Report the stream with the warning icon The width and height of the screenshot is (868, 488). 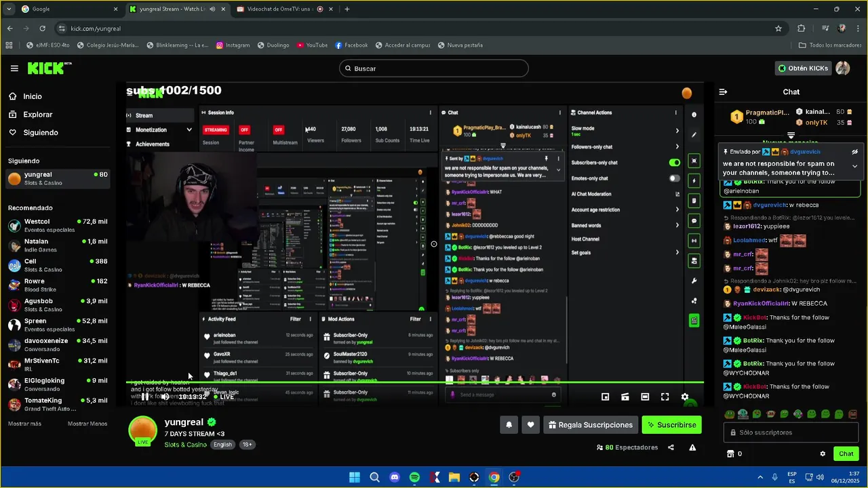click(x=692, y=447)
